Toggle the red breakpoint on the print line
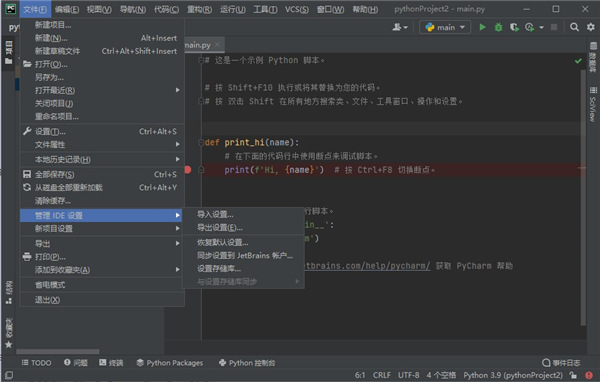Viewport: 600px width, 382px height. coord(188,170)
